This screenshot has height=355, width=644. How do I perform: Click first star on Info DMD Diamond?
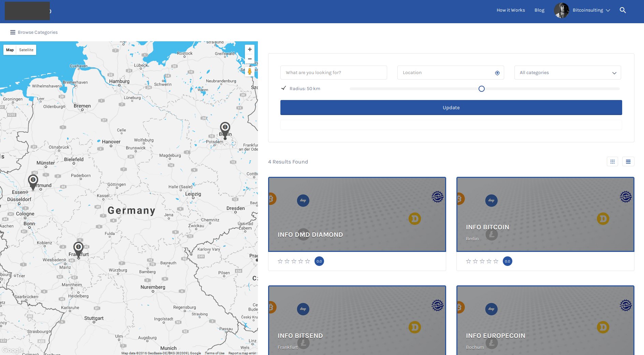280,261
